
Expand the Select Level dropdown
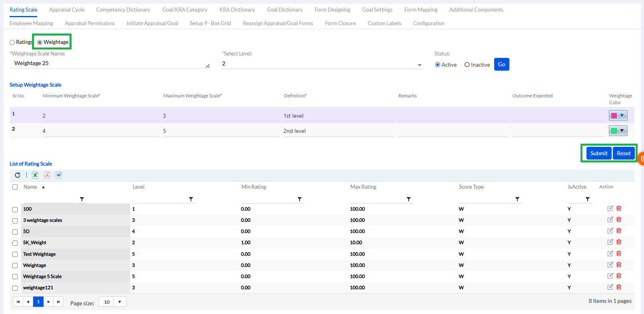(x=419, y=65)
